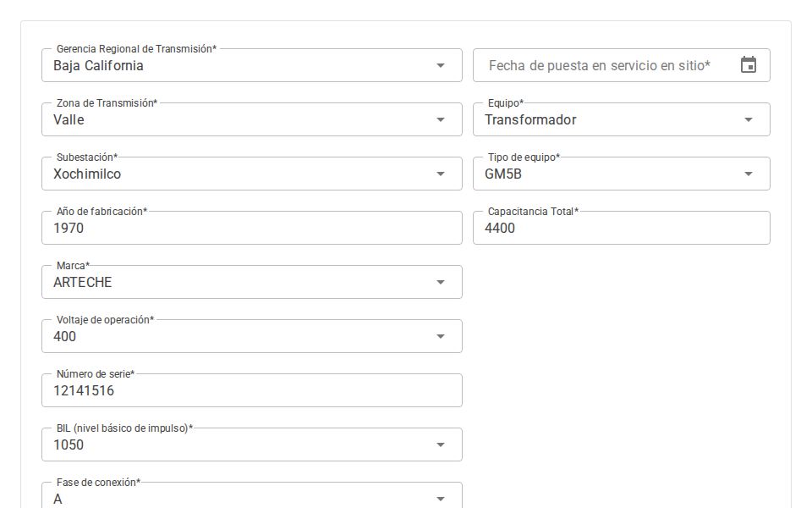Open the Equipo dropdown showing Transformador

pyautogui.click(x=749, y=119)
